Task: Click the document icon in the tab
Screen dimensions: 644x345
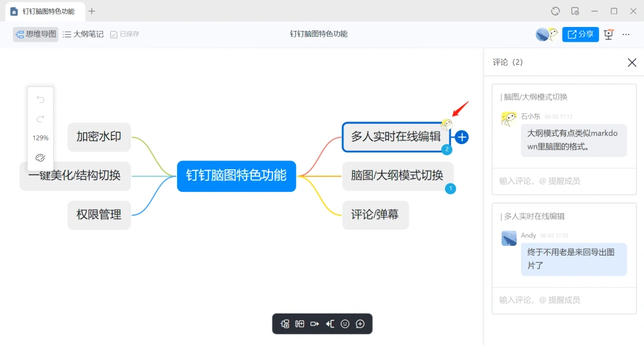Action: pos(14,12)
